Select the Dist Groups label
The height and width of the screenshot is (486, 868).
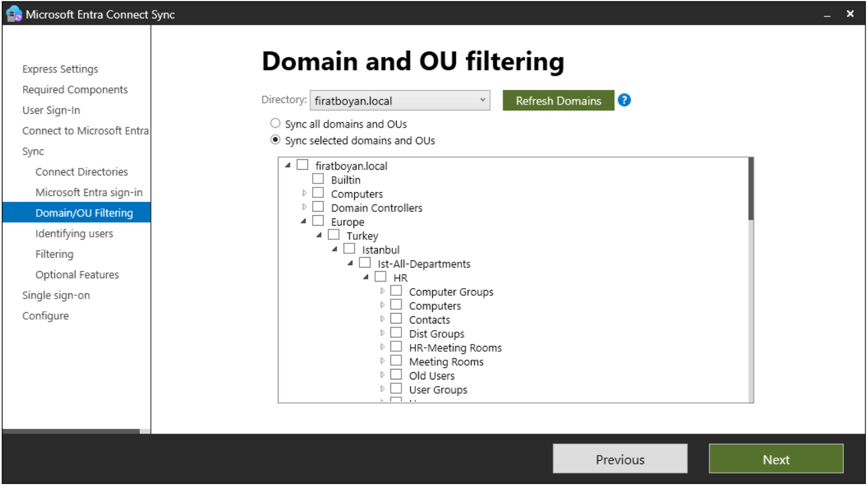(x=436, y=333)
